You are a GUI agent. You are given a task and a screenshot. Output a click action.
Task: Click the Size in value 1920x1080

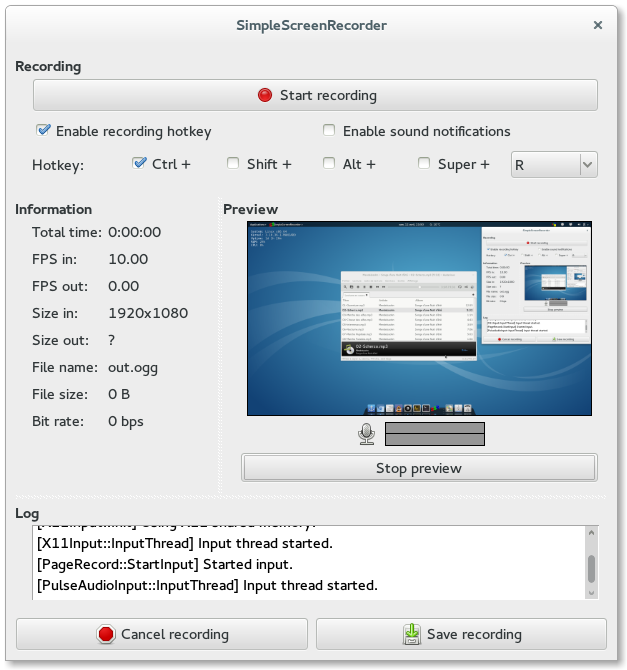click(x=148, y=313)
